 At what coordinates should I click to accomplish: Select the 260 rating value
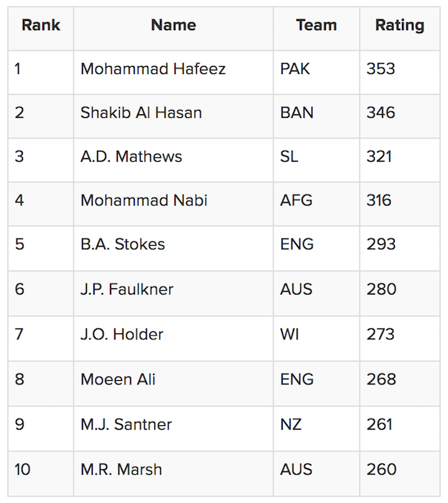(x=381, y=470)
